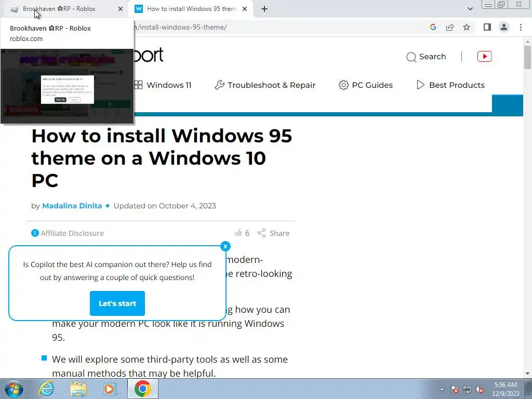Bookmark this page with the star icon
Viewport: 532px width, 399px height.
(467, 27)
